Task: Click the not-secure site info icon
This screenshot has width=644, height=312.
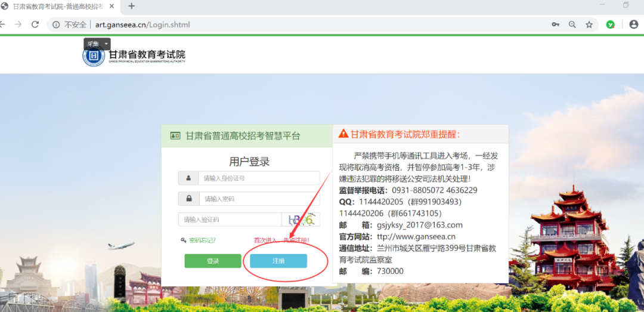Action: click(x=56, y=24)
